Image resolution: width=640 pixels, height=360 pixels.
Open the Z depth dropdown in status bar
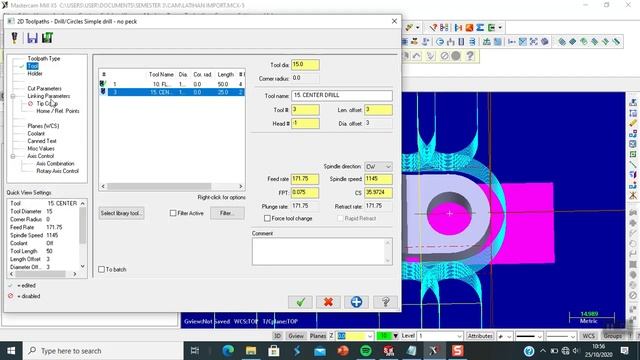[x=370, y=336]
